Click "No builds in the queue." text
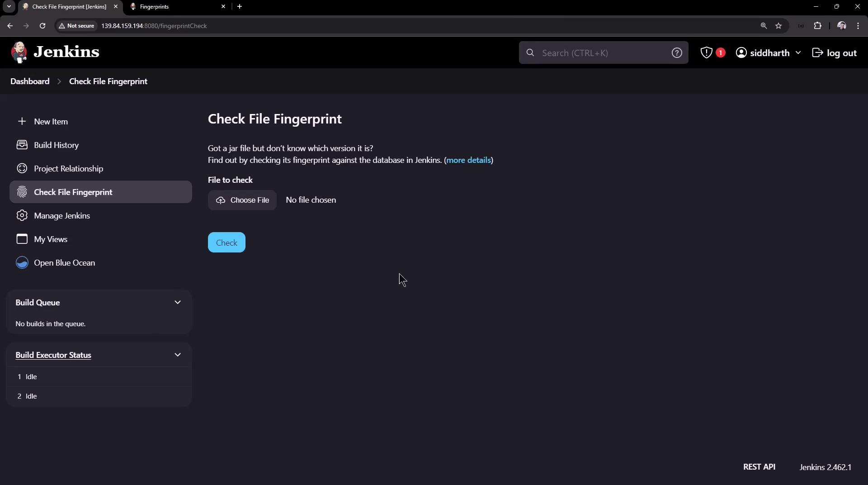Image resolution: width=868 pixels, height=485 pixels. pos(51,324)
